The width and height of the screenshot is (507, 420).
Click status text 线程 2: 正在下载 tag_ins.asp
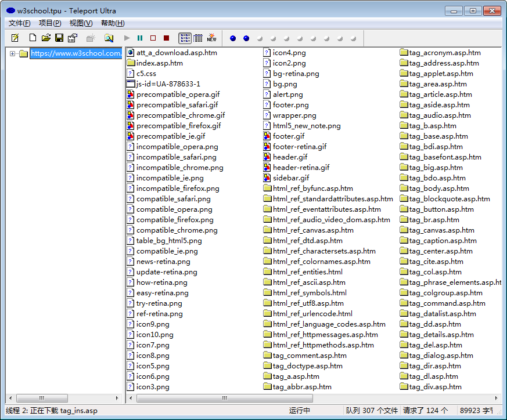tap(52, 411)
